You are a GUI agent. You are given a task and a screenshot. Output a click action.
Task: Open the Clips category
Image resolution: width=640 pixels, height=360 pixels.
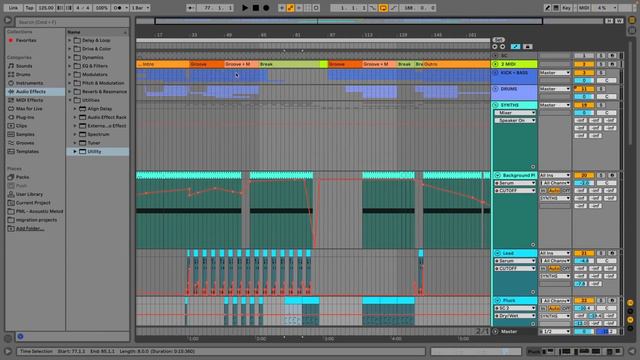tap(22, 126)
